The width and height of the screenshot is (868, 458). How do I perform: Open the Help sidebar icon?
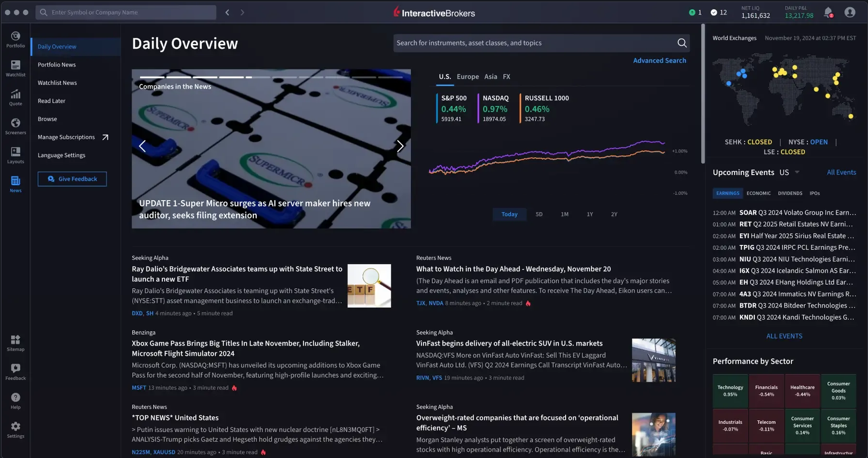[x=15, y=401]
